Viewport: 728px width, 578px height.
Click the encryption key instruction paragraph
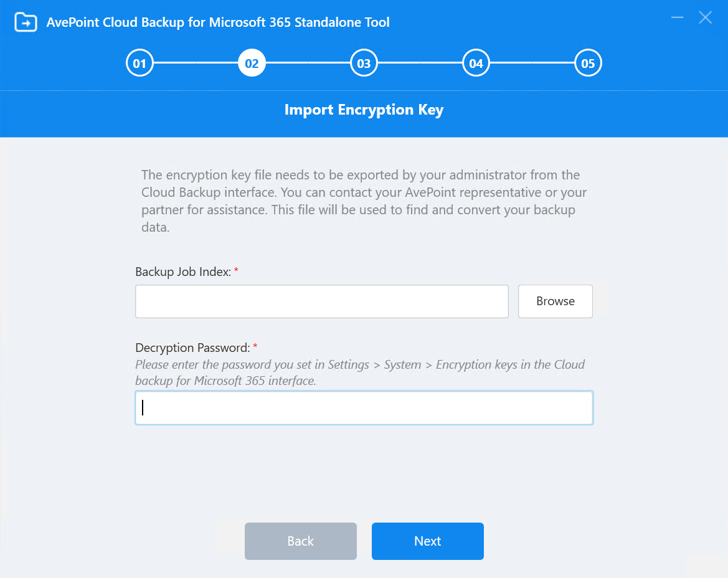pos(363,201)
